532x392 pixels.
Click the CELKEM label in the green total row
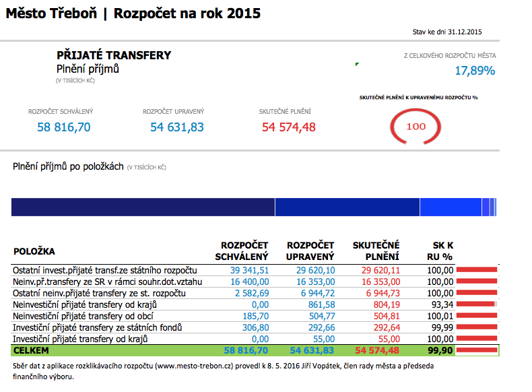[x=31, y=350]
